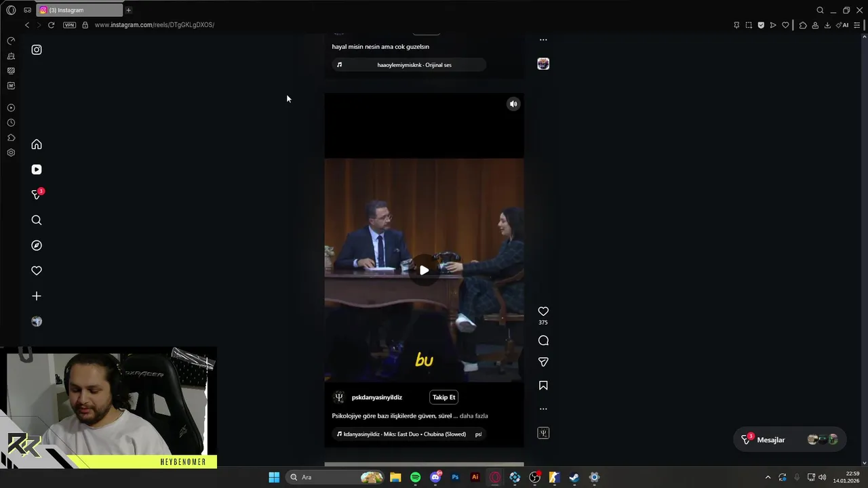
Task: Toggle the reel sound with the speaker icon
Action: pos(513,104)
